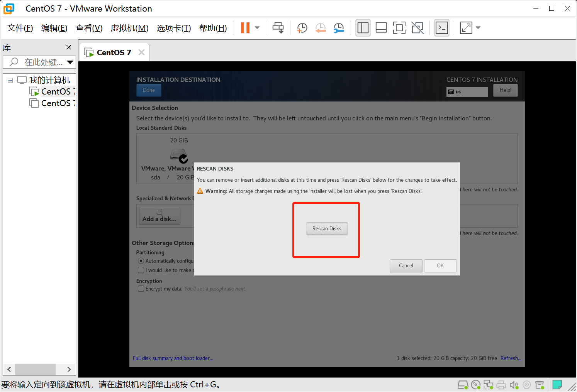Click the 'RESCAN DISKS' dialog title
Screen dimensions: 577x392
[x=215, y=169]
